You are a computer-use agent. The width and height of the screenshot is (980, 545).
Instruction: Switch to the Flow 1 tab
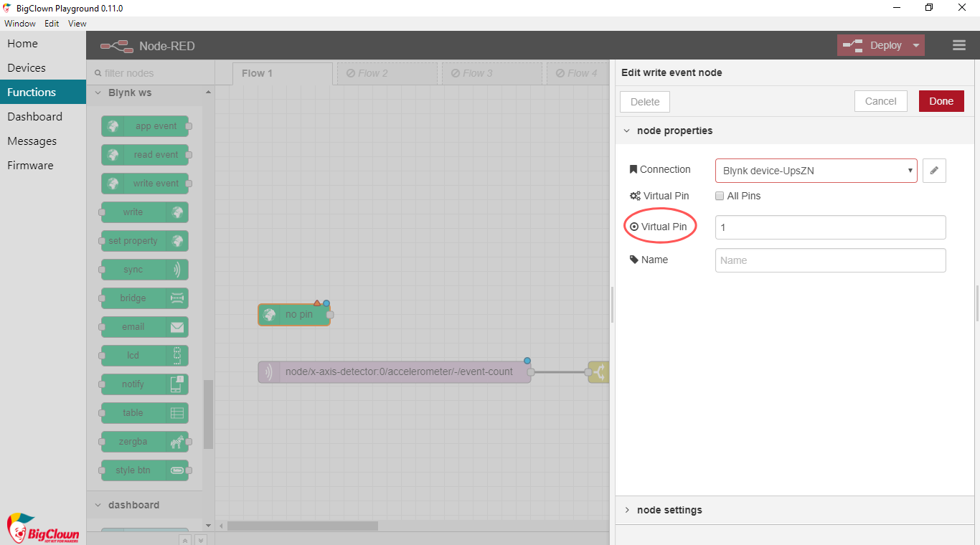[283, 73]
